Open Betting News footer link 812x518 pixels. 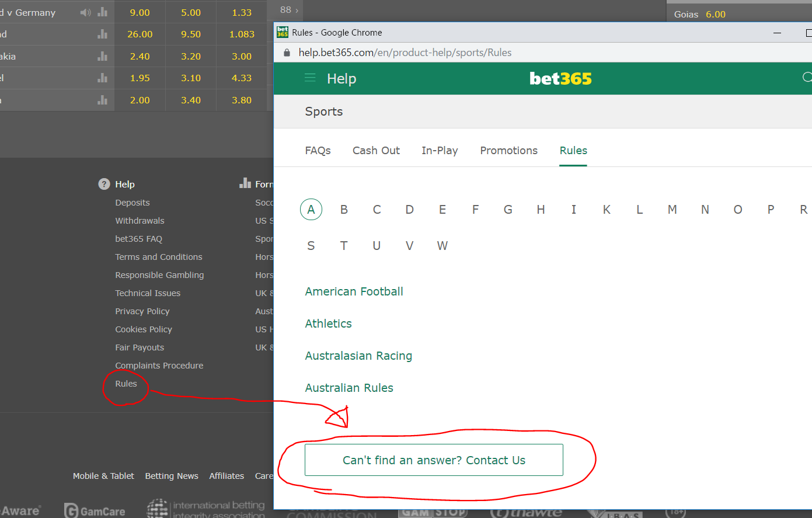point(172,476)
